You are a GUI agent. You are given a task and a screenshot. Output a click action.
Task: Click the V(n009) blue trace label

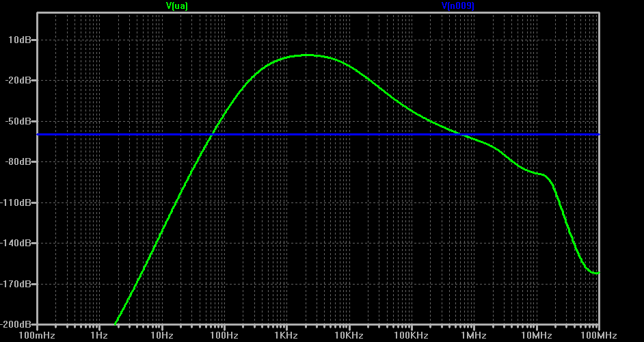pyautogui.click(x=458, y=5)
